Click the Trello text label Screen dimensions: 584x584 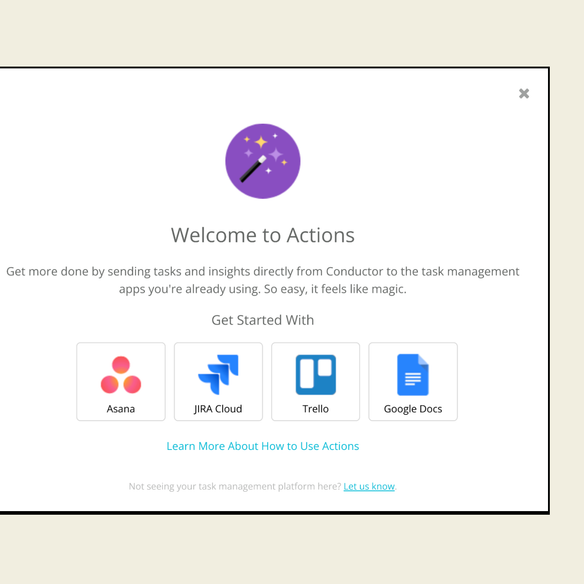pyautogui.click(x=315, y=409)
